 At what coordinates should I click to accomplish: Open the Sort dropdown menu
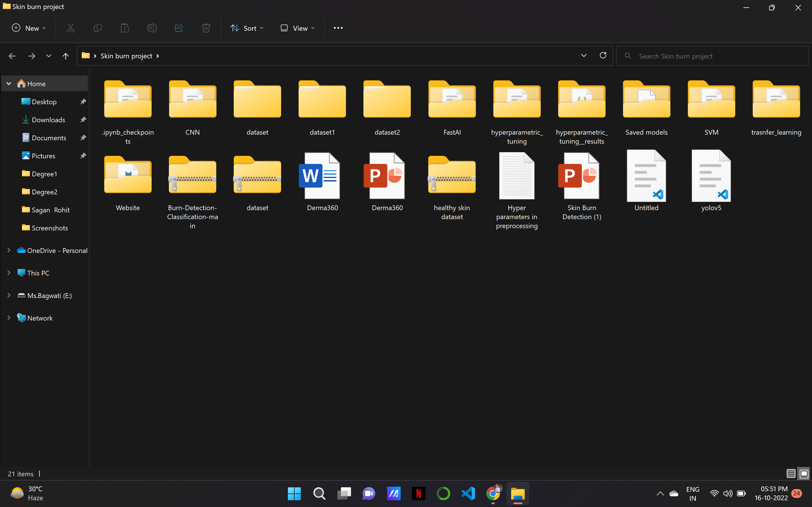tap(247, 28)
